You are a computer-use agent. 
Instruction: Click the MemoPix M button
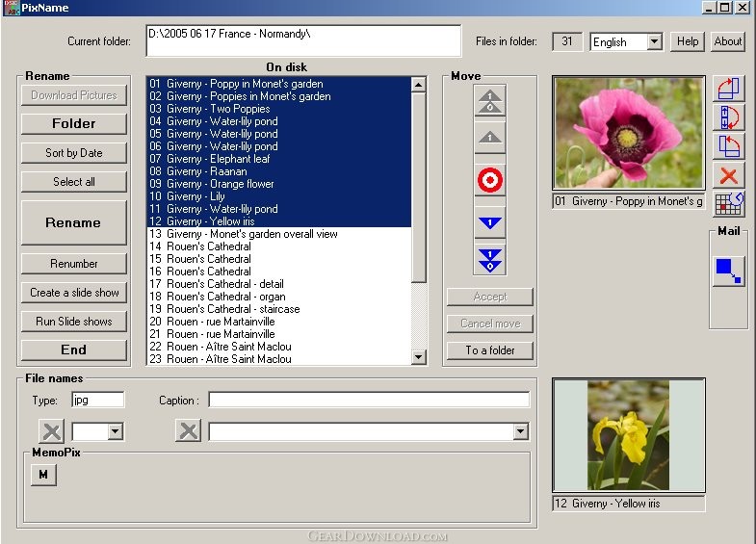[42, 474]
